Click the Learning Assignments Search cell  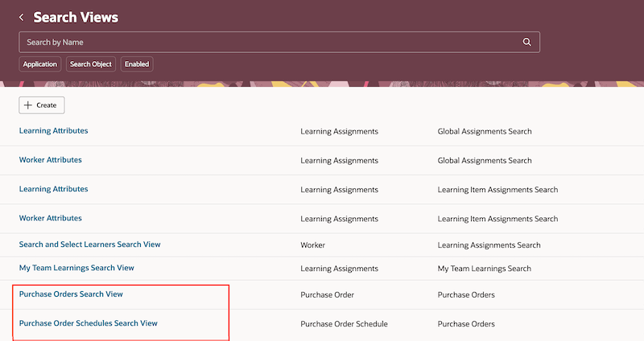click(x=489, y=245)
